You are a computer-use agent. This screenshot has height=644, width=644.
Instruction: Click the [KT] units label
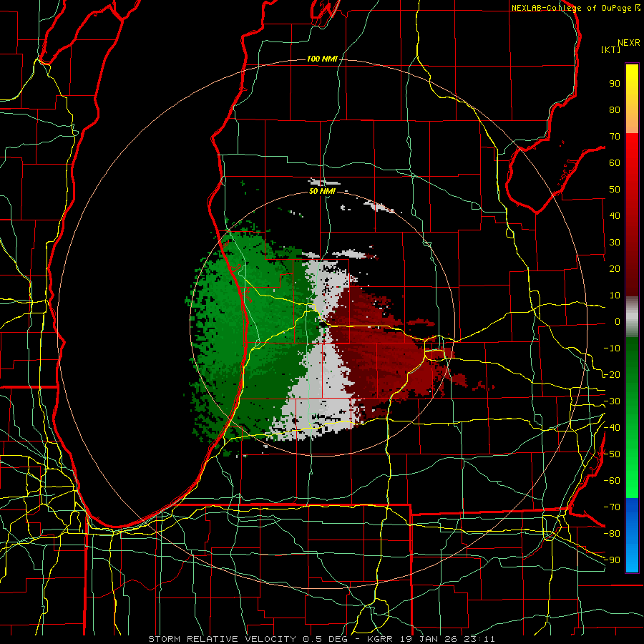pos(611,49)
